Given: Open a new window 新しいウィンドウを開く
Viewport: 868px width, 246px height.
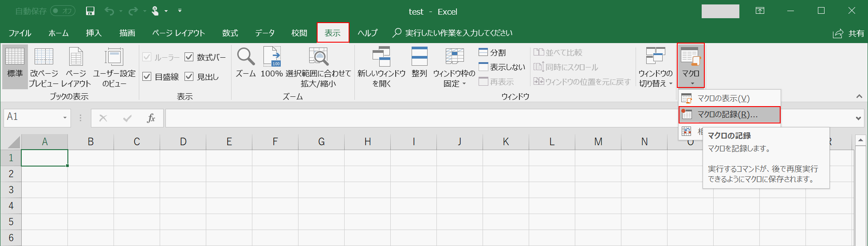Looking at the screenshot, I should [381, 67].
